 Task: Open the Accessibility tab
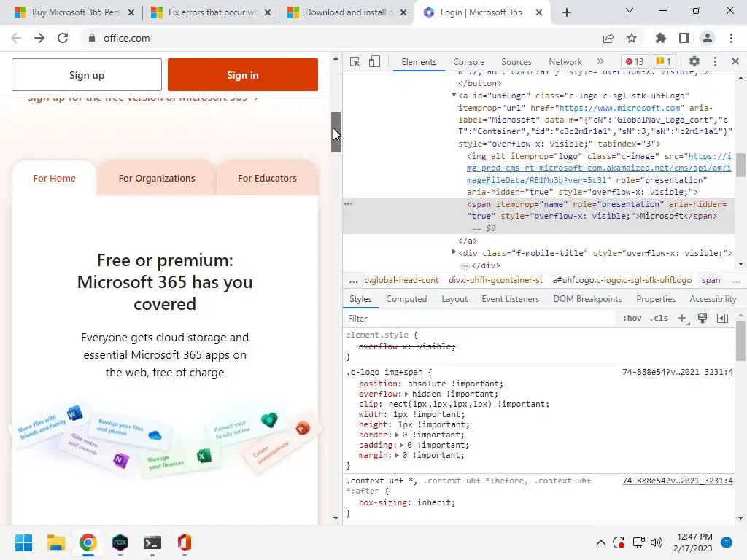(x=713, y=299)
